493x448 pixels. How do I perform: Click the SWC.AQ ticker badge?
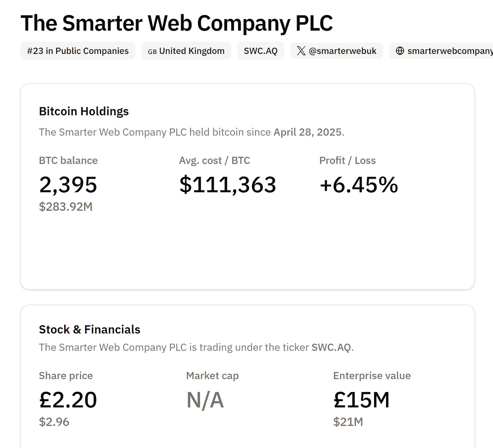[x=260, y=51]
